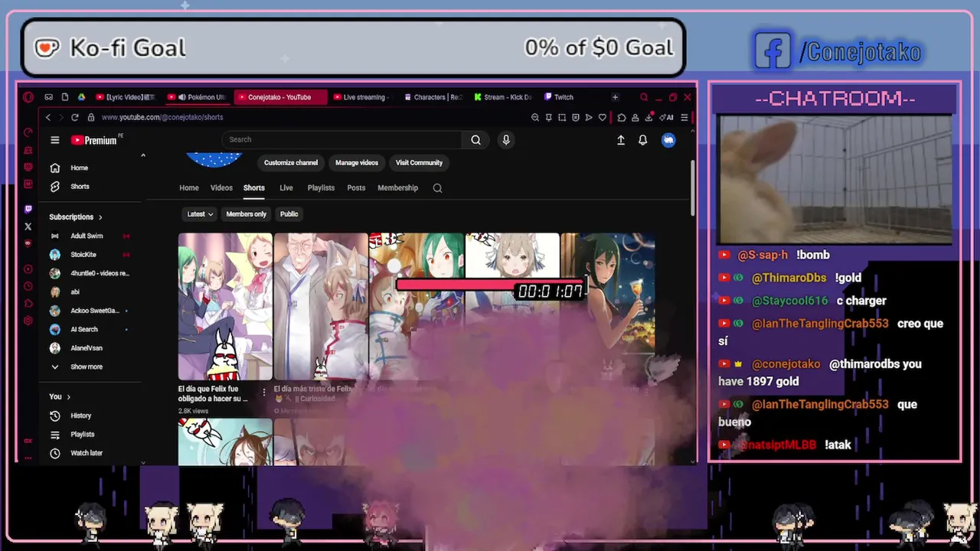
Task: Open X in Opera sidebar
Action: [28, 227]
